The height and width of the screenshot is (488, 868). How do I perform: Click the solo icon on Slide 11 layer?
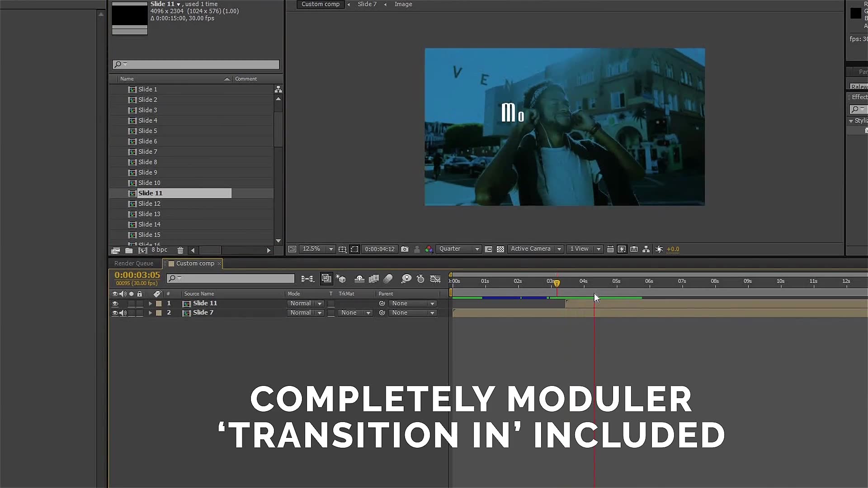132,303
